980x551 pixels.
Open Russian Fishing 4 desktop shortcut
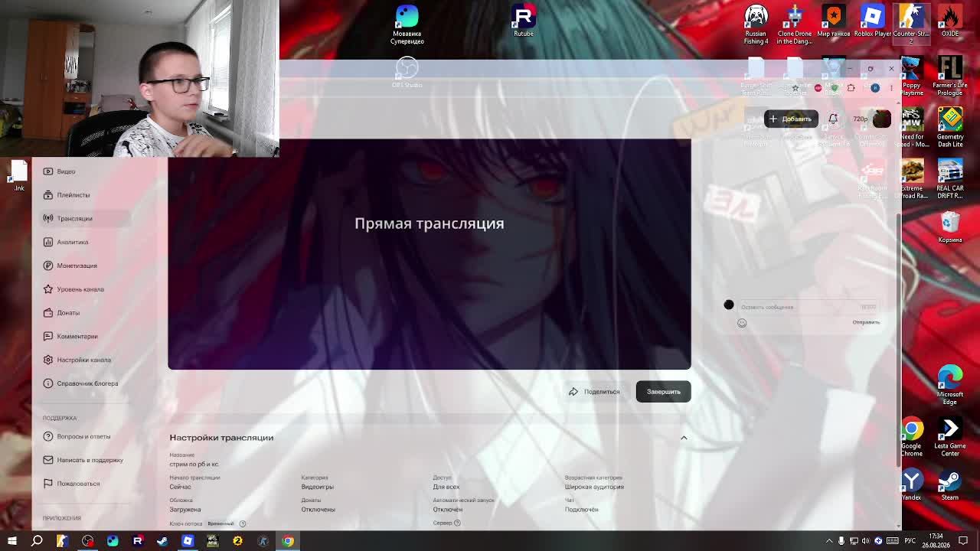tap(756, 24)
